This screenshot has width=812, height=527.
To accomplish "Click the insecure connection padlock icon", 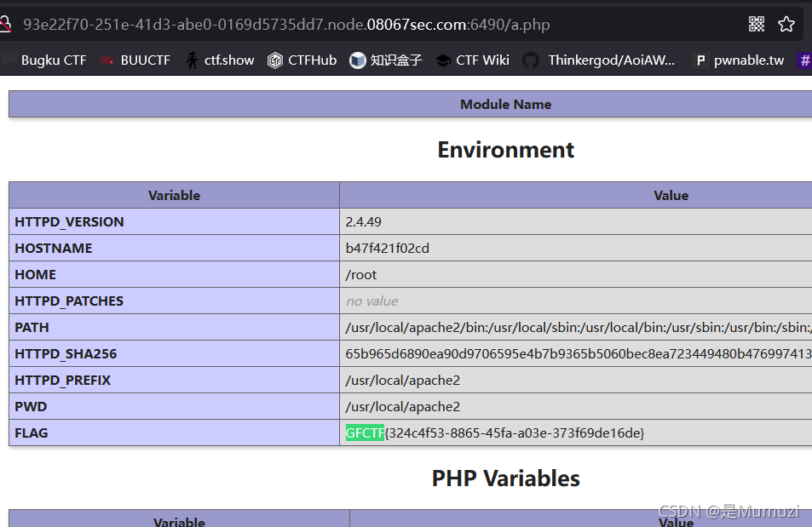I will click(x=4, y=24).
